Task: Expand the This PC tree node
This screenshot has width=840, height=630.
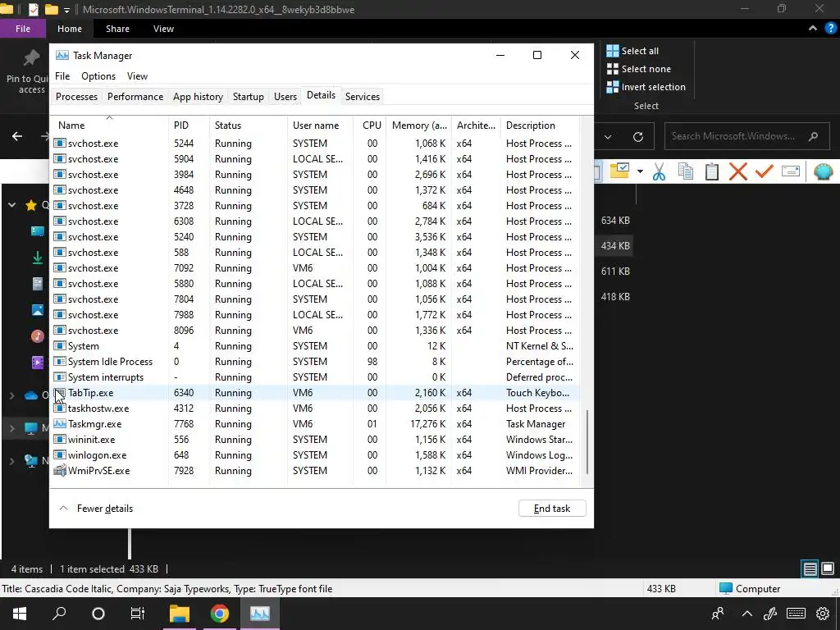Action: pos(11,428)
